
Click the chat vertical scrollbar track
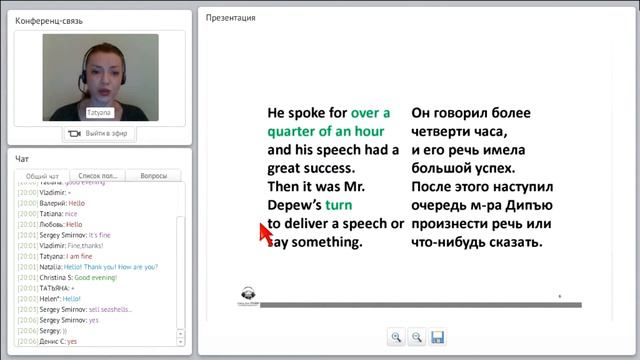(x=180, y=272)
